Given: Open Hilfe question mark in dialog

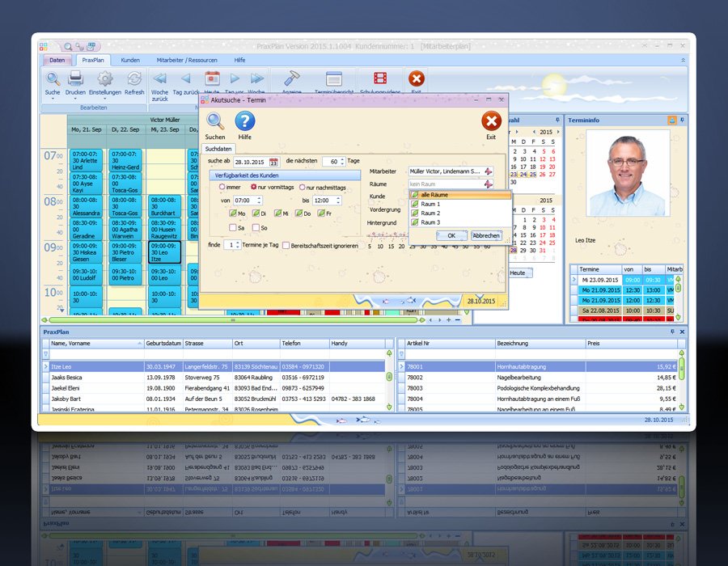Looking at the screenshot, I should 244,121.
